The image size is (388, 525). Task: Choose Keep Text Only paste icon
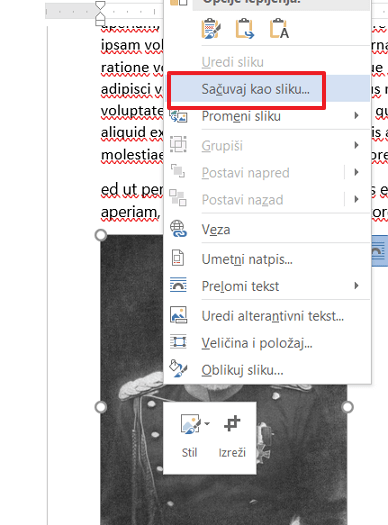point(279,29)
